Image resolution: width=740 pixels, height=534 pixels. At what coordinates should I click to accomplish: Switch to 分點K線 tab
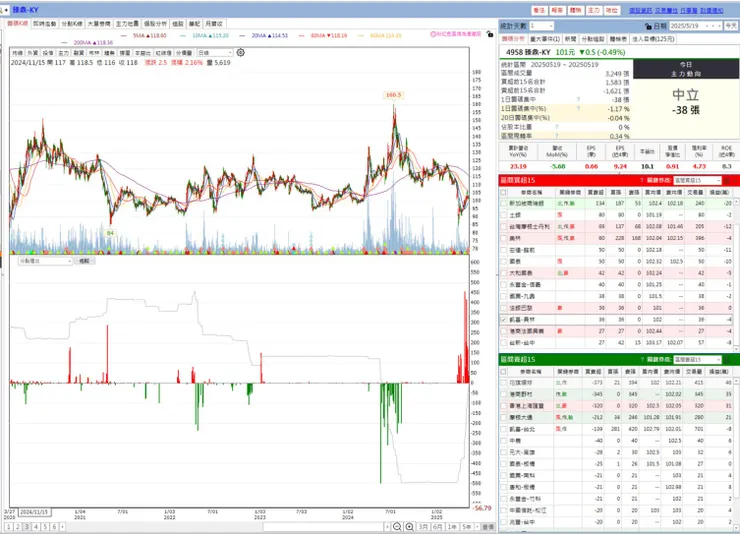coord(72,24)
